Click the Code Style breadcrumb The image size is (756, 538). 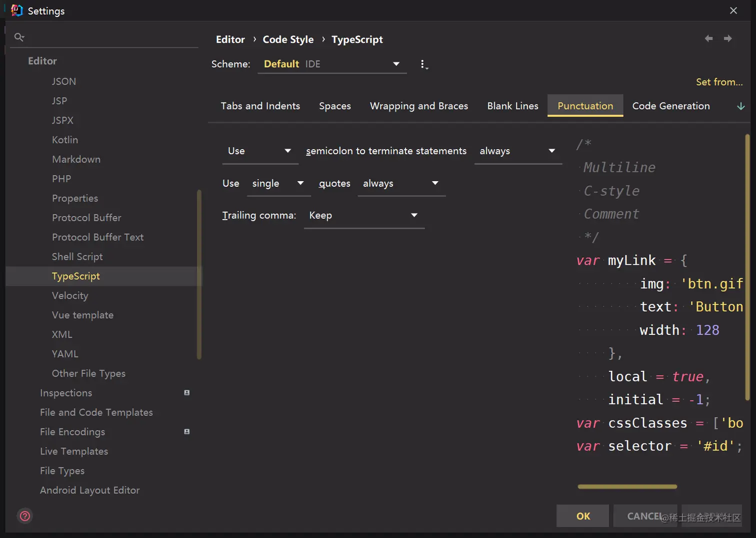point(288,40)
